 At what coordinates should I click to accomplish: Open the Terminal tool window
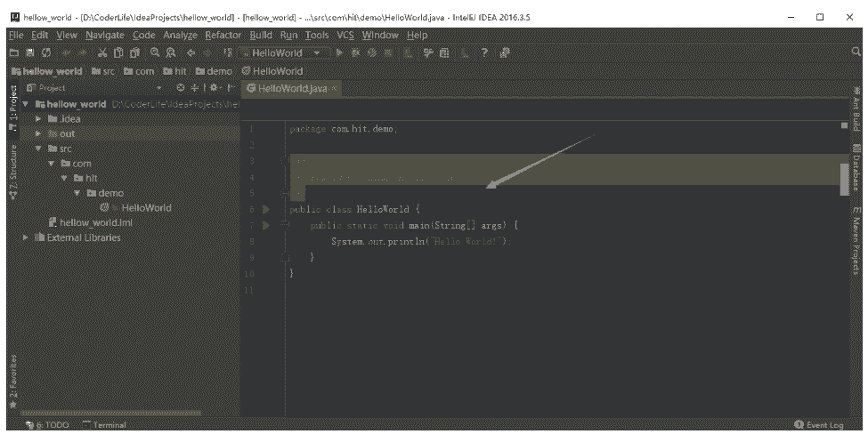coord(104,425)
